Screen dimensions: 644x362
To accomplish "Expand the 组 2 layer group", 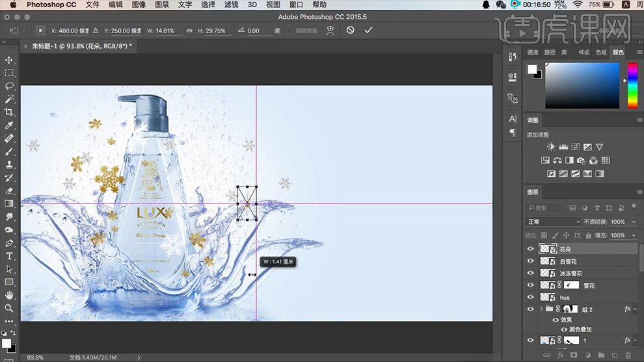I will (541, 309).
